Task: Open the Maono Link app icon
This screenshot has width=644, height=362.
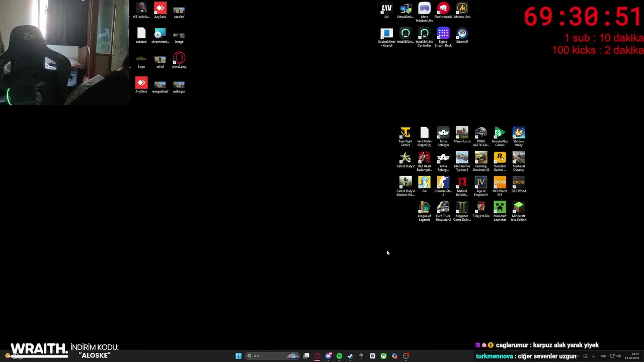Action: coord(462,11)
